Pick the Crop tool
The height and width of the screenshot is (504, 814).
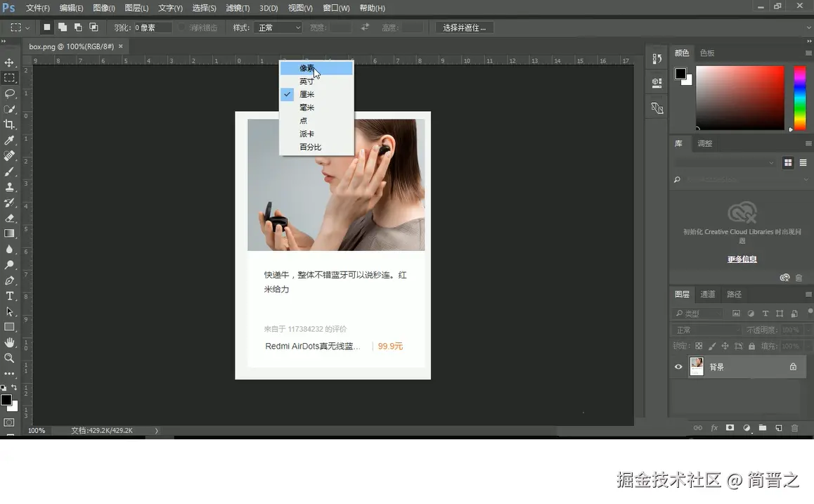(9, 124)
